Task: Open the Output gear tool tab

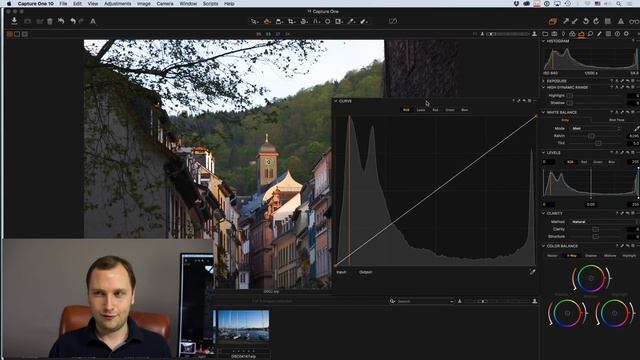Action: [627, 34]
